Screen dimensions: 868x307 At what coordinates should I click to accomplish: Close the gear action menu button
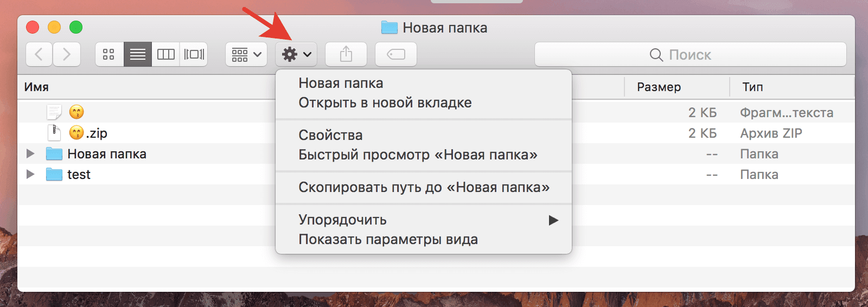coord(296,54)
